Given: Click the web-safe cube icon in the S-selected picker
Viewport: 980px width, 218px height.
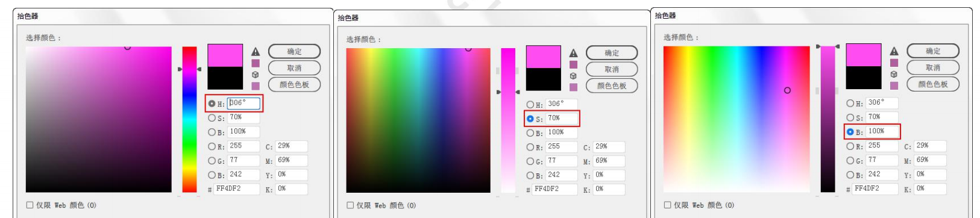Looking at the screenshot, I should 573,76.
